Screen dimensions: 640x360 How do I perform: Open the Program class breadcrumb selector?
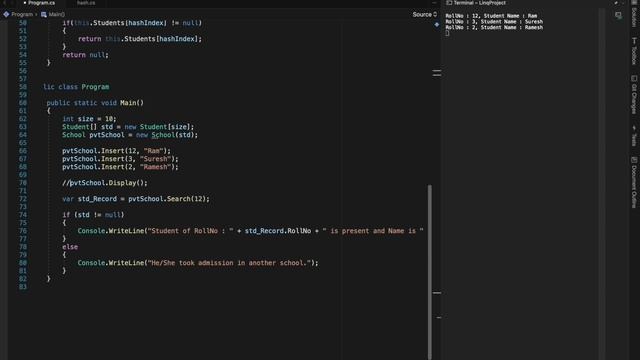[22, 14]
